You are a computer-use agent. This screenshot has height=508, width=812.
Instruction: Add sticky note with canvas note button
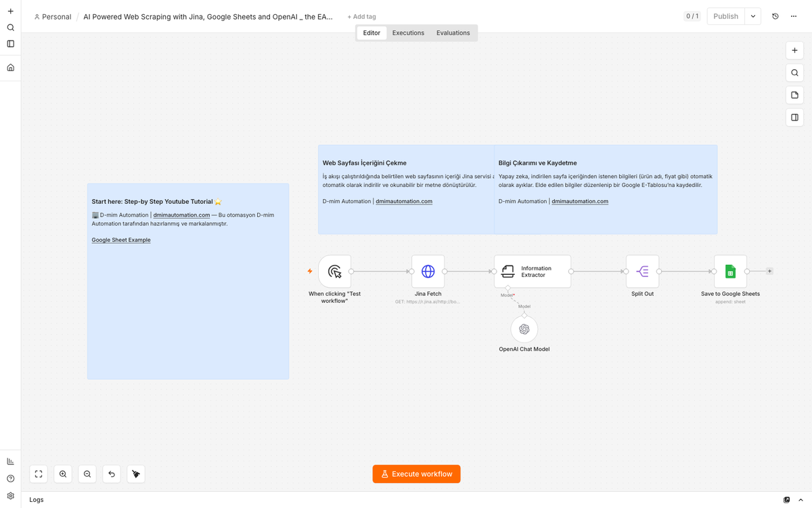coord(794,96)
